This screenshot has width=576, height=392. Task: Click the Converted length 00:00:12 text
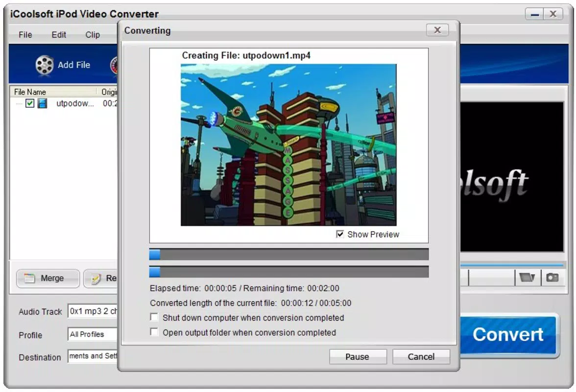click(x=232, y=303)
